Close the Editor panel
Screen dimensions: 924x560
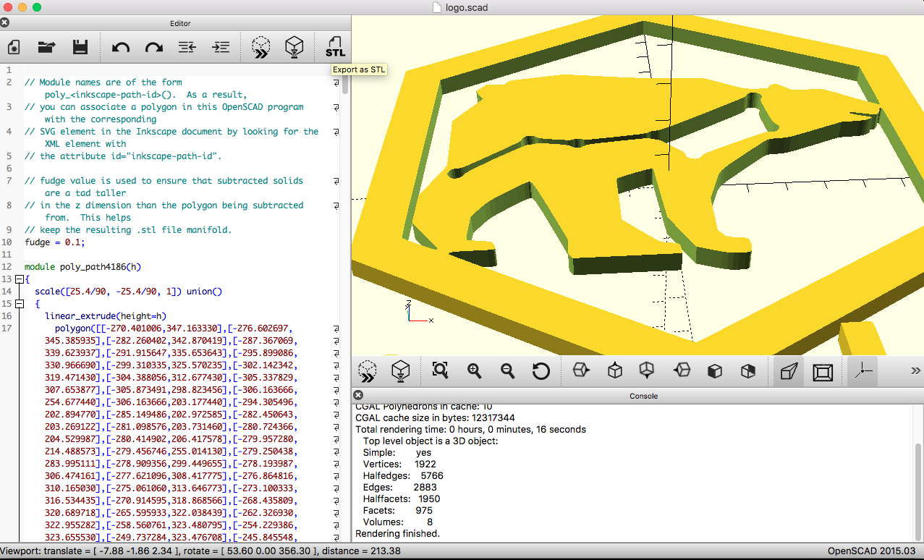[x=5, y=23]
